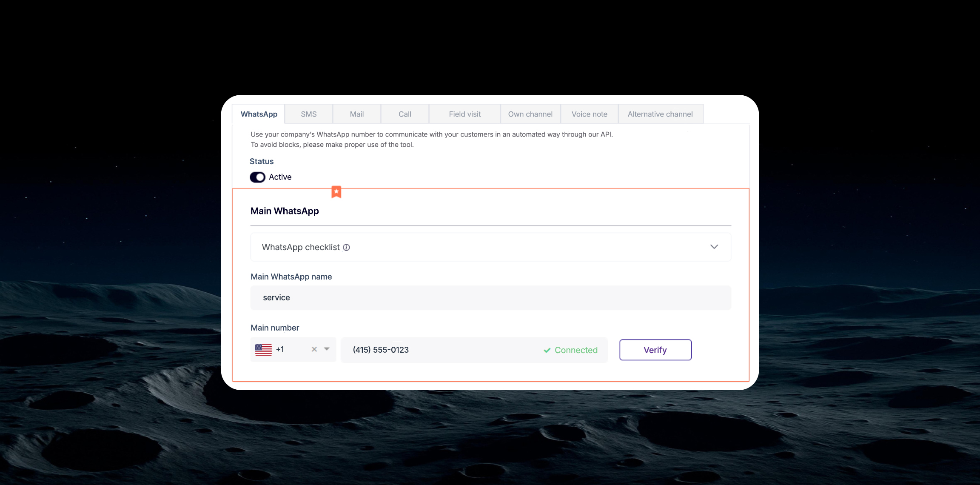Go to the Field visit tab
The height and width of the screenshot is (485, 980).
pyautogui.click(x=464, y=114)
